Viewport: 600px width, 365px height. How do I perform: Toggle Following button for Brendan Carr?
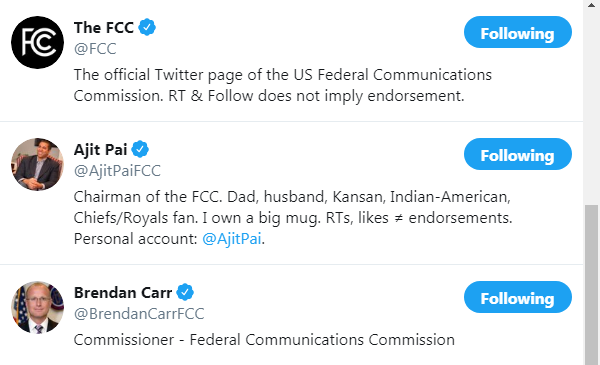518,297
